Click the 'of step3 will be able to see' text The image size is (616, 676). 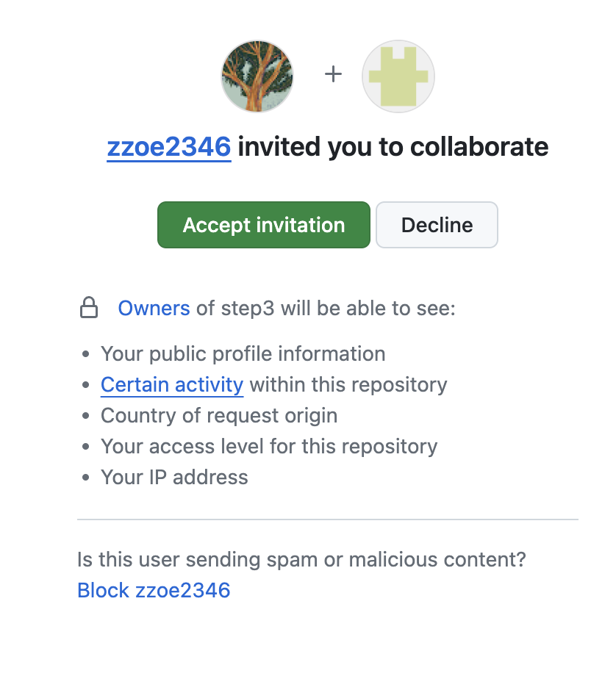(326, 308)
